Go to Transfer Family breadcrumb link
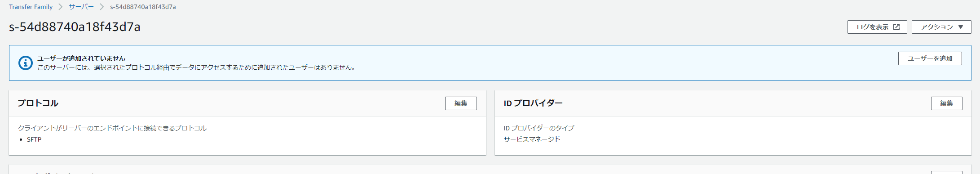The height and width of the screenshot is (174, 980). 31,7
